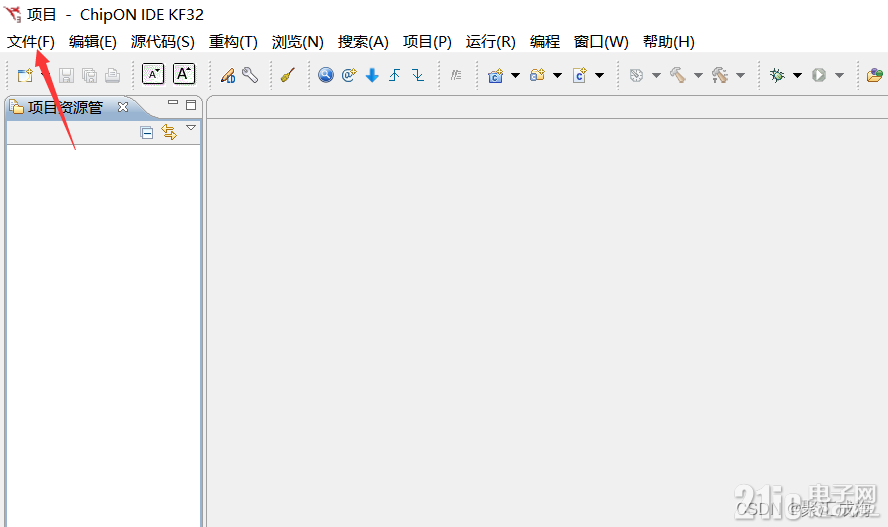The height and width of the screenshot is (527, 888).
Task: Expand the build configuration dropdown arrow
Action: (x=656, y=75)
